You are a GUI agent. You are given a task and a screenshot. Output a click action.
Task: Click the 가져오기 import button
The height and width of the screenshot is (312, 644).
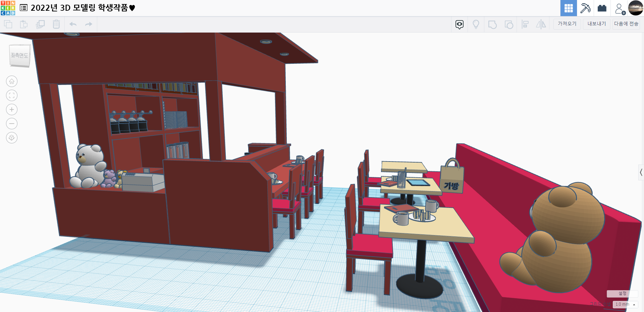(x=567, y=24)
